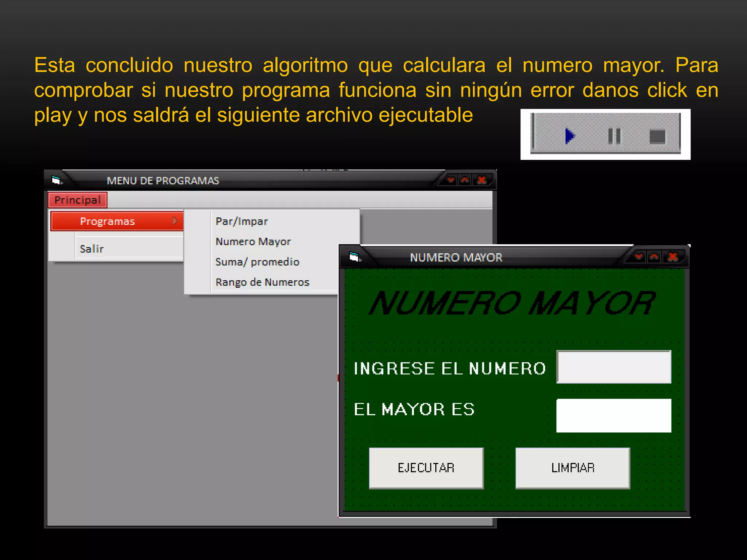This screenshot has height=560, width=747.
Task: Click the LIMPIAR button
Action: pos(573,468)
